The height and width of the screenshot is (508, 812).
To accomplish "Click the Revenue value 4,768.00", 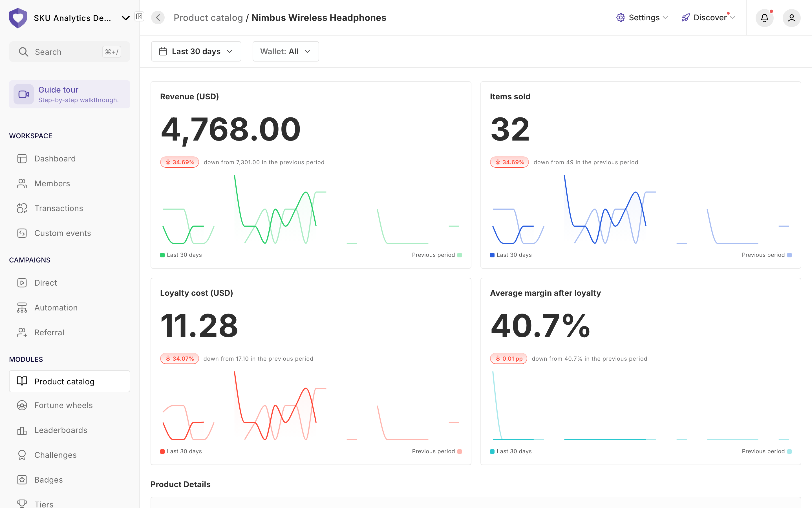I will coord(231,130).
